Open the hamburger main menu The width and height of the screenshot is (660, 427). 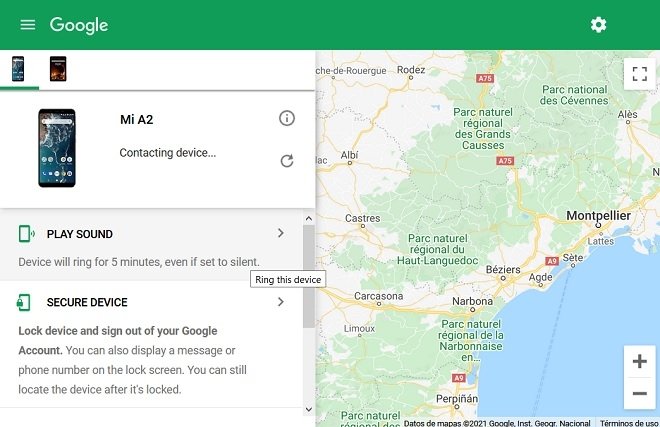28,25
